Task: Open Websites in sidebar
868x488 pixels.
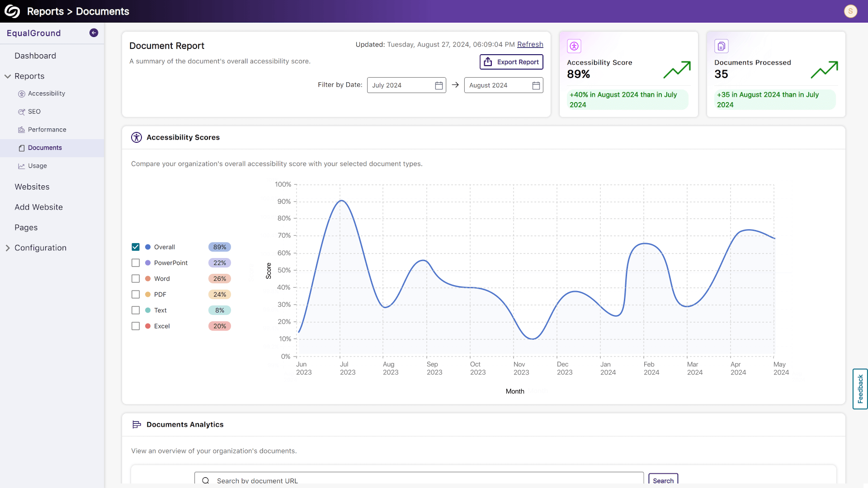Action: pyautogui.click(x=32, y=187)
